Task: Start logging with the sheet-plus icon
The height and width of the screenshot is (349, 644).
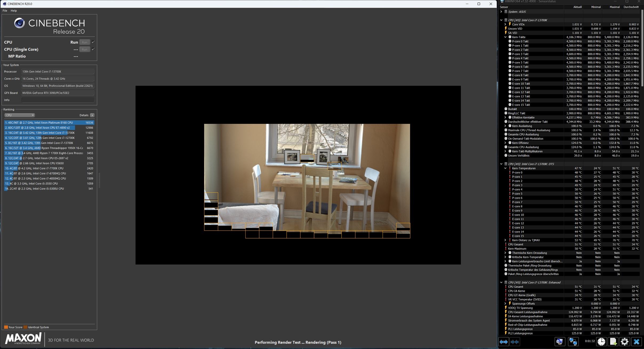Action: 613,342
